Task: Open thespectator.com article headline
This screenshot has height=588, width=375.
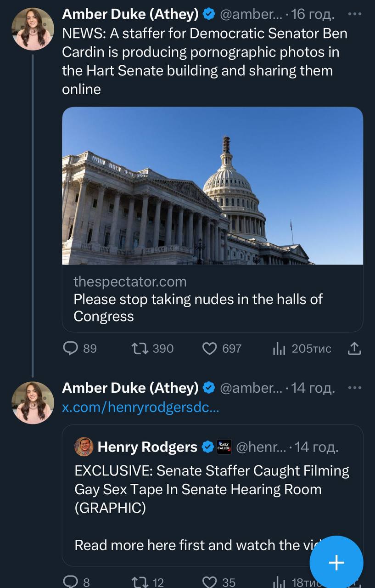Action: [x=198, y=308]
